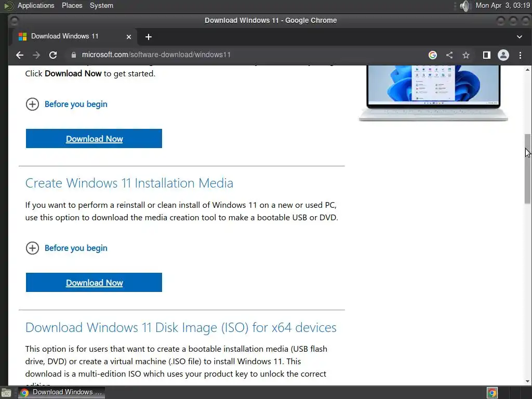532x399 pixels.
Task: Share this page via share icon
Action: tap(449, 55)
